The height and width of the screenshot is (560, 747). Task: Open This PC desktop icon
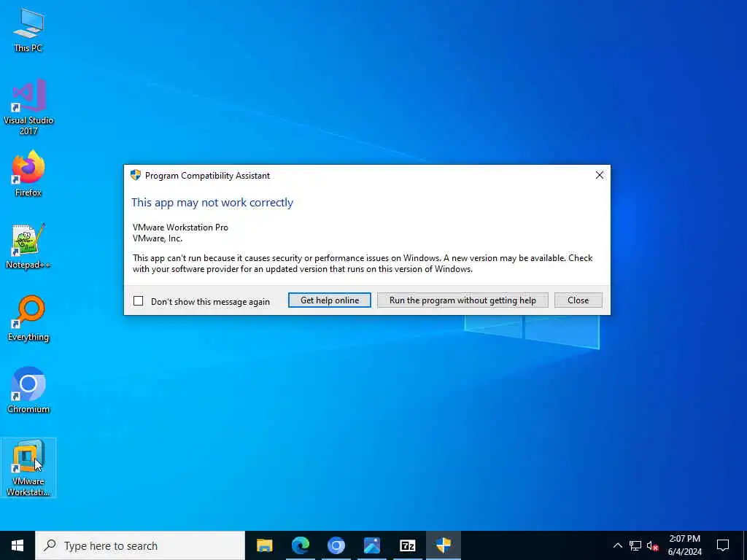coord(28,29)
